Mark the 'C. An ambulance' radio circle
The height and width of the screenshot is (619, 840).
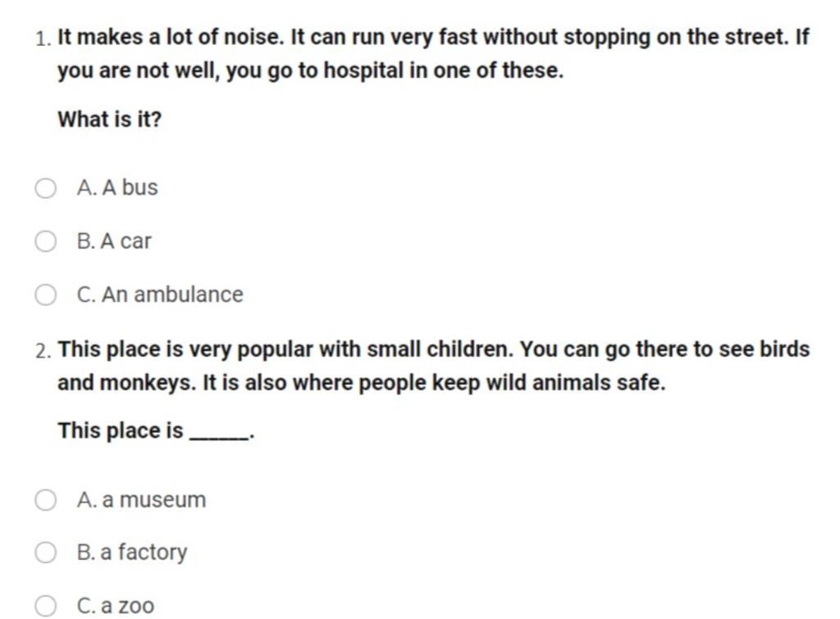click(x=46, y=295)
